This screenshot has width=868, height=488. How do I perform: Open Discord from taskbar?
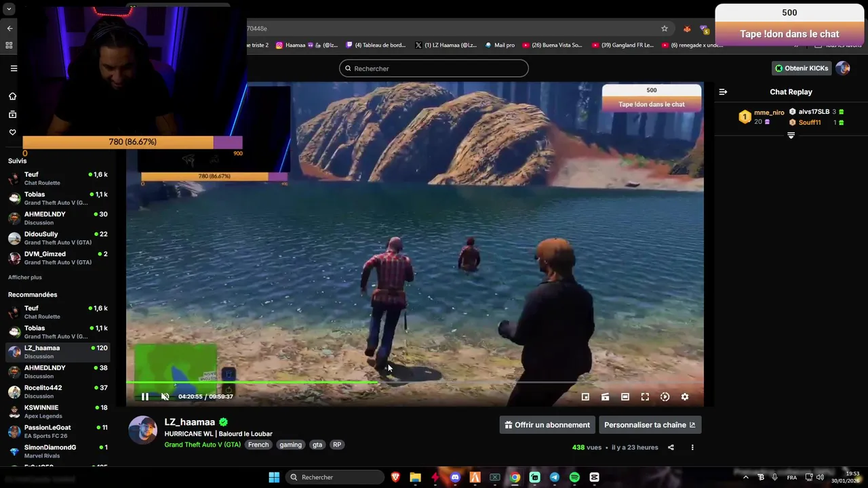[455, 477]
